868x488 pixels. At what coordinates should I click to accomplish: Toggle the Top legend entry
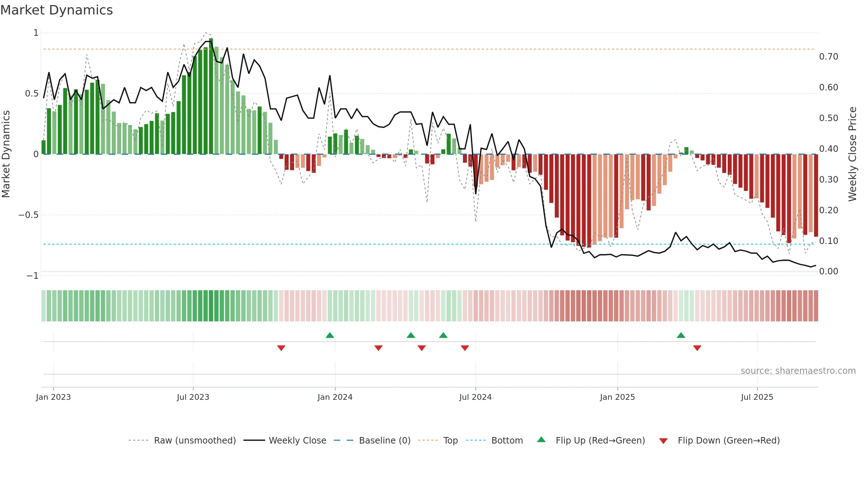(x=438, y=440)
